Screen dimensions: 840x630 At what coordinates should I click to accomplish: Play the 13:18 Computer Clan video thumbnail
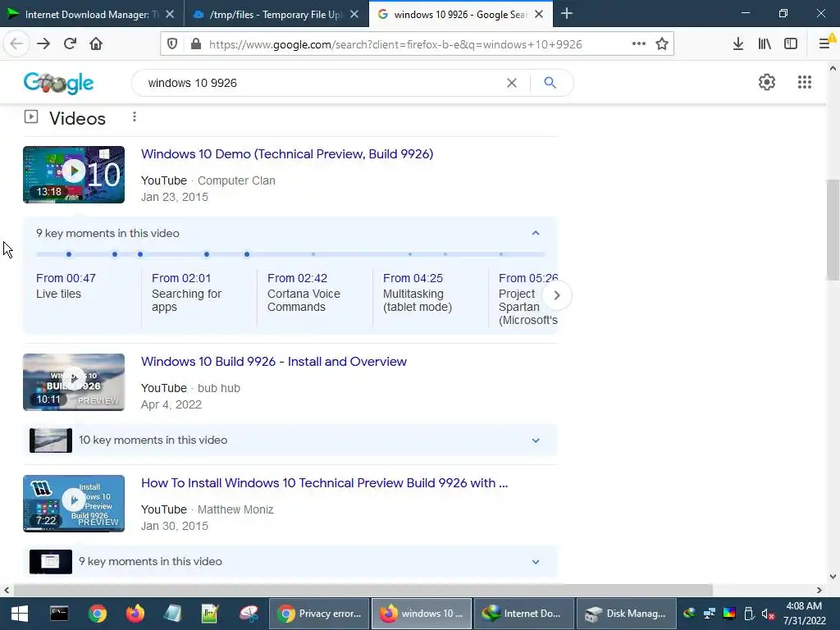click(74, 175)
